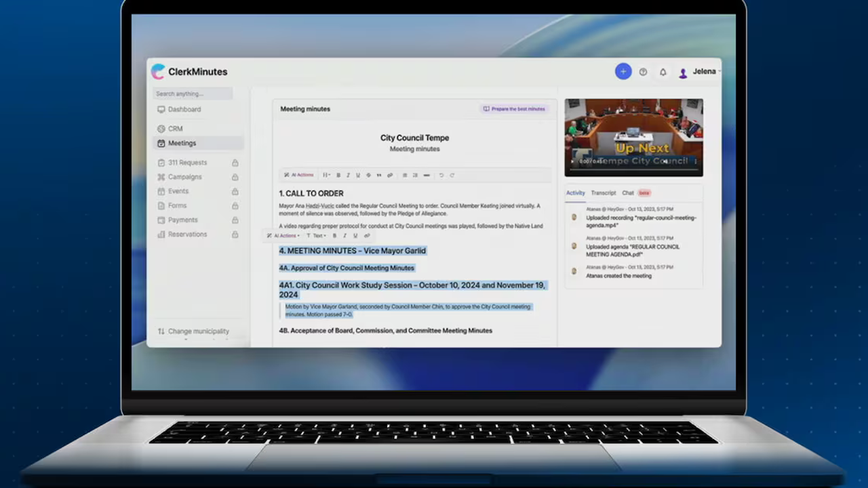Open the floating Text style dropdown
The height and width of the screenshot is (488, 868).
[x=316, y=236]
